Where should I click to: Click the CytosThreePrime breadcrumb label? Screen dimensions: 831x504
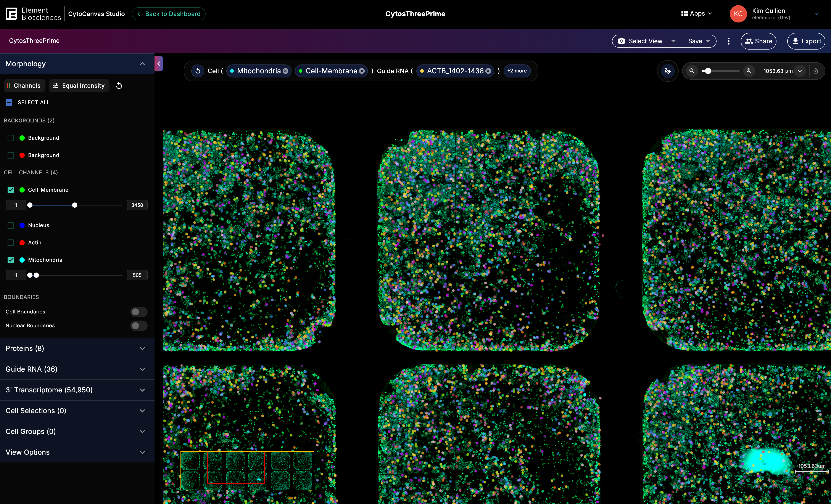(x=34, y=41)
